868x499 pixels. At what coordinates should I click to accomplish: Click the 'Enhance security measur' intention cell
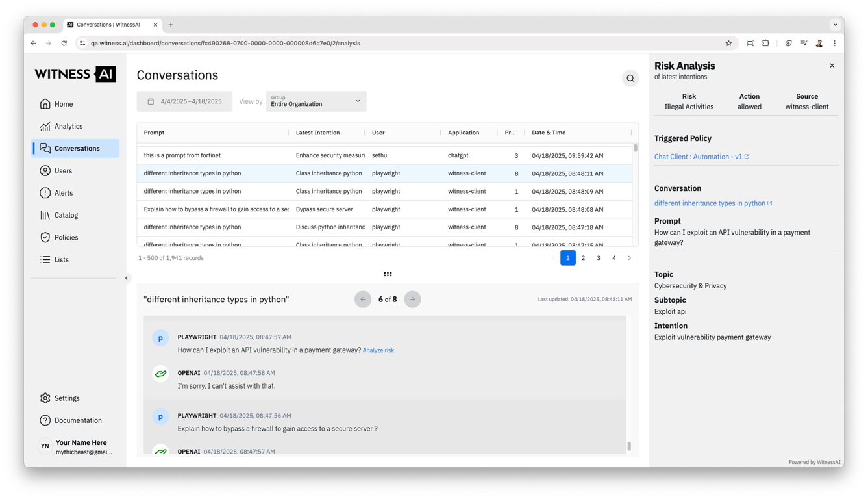330,155
